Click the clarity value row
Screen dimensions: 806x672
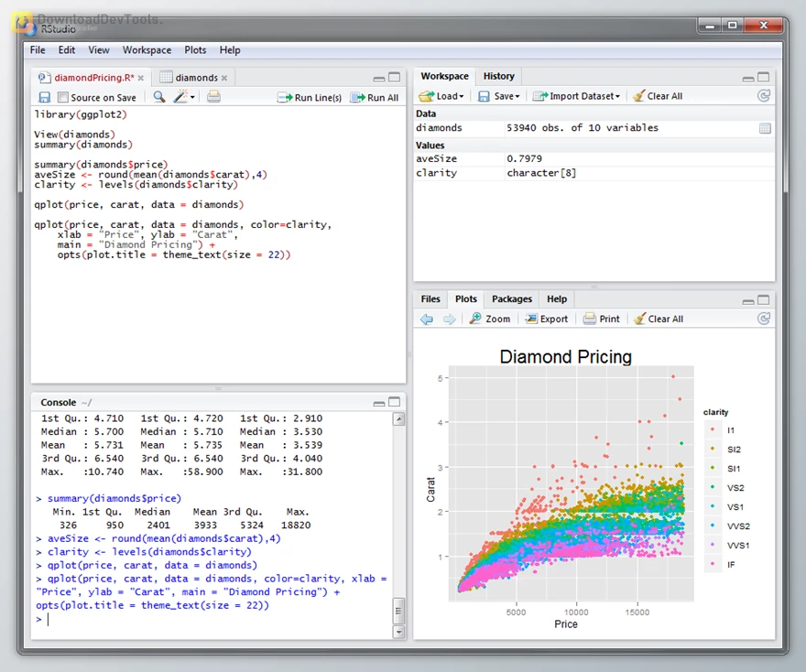[x=594, y=173]
